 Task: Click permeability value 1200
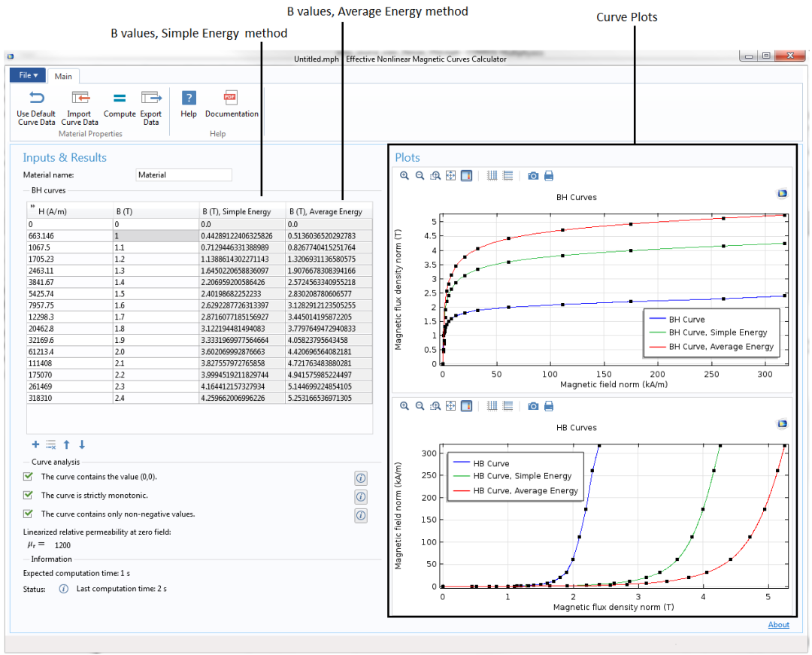point(62,545)
